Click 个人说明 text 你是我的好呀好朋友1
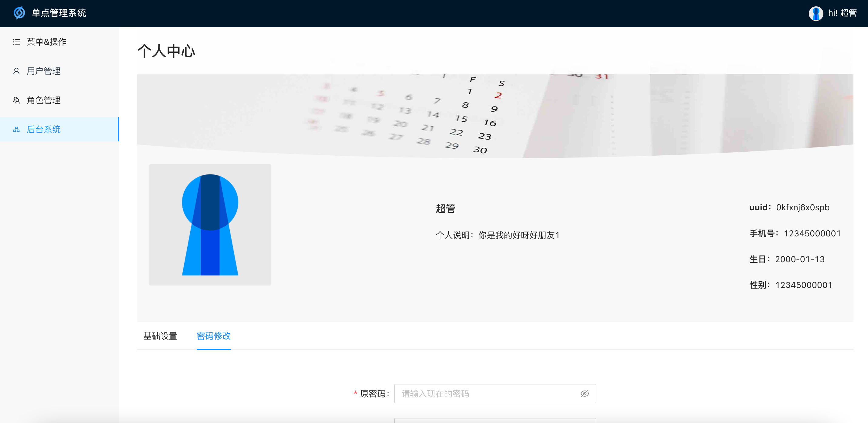This screenshot has width=868, height=423. (519, 235)
